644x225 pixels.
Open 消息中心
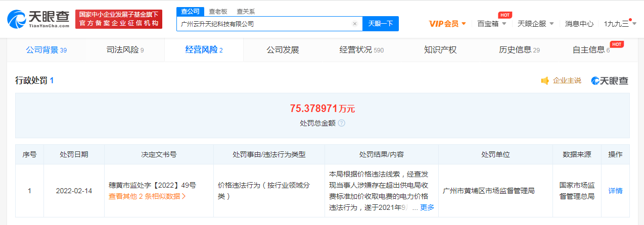(x=579, y=24)
